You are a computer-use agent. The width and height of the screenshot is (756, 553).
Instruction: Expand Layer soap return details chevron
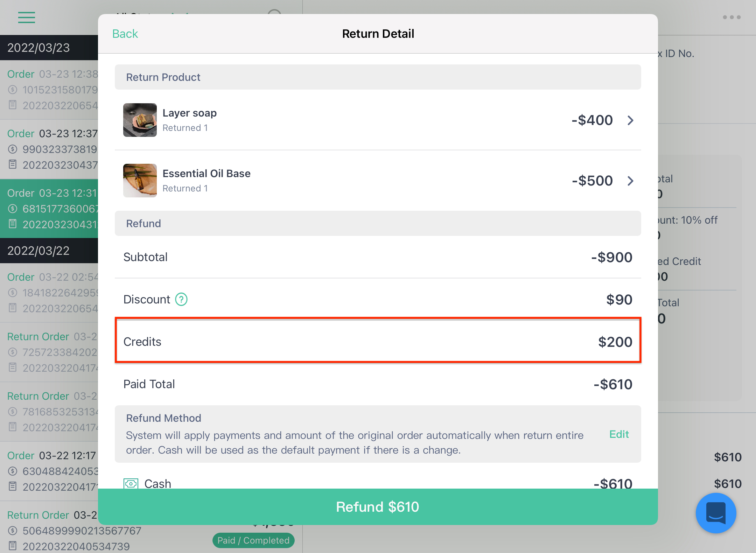630,120
